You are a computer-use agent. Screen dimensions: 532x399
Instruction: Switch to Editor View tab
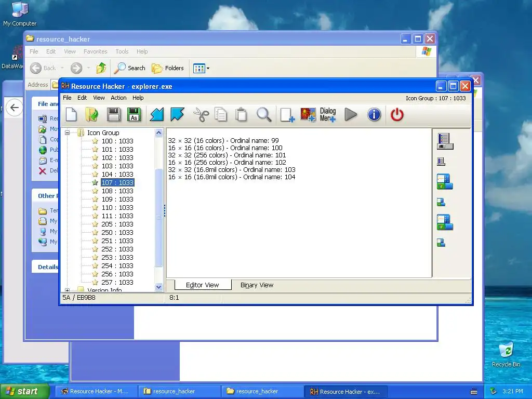click(203, 285)
